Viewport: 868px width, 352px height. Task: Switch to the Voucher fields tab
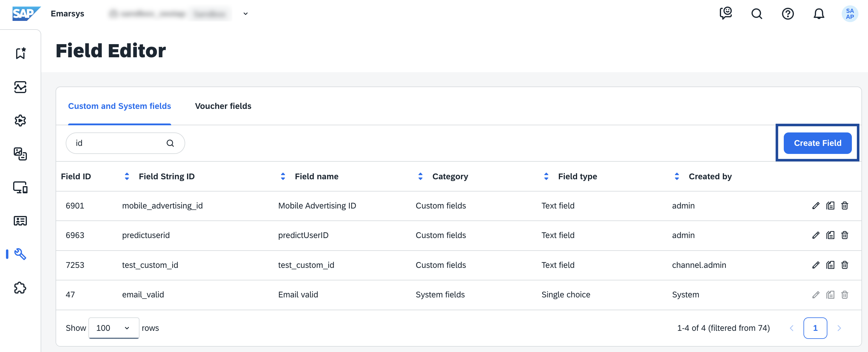(223, 106)
